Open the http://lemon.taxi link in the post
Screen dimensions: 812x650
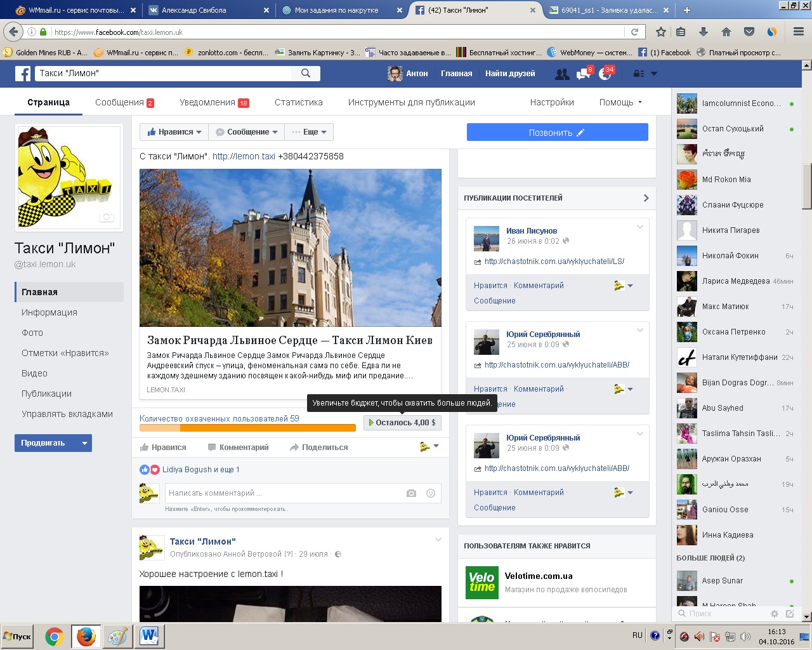(x=244, y=156)
